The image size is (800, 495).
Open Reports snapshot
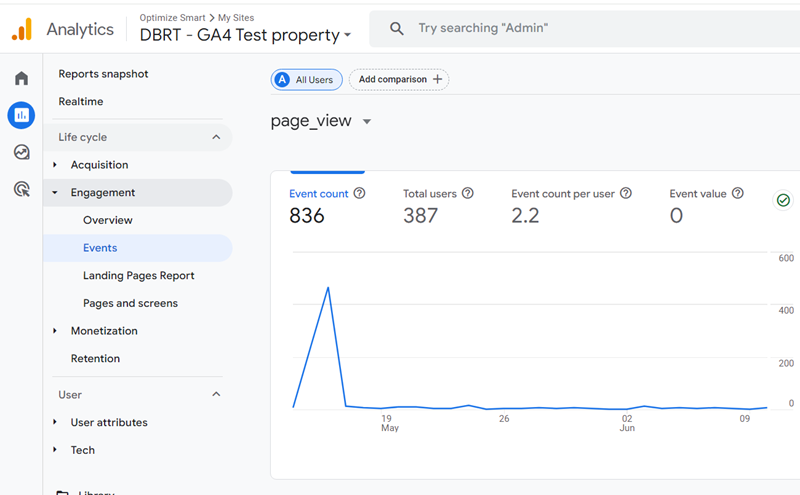[103, 74]
